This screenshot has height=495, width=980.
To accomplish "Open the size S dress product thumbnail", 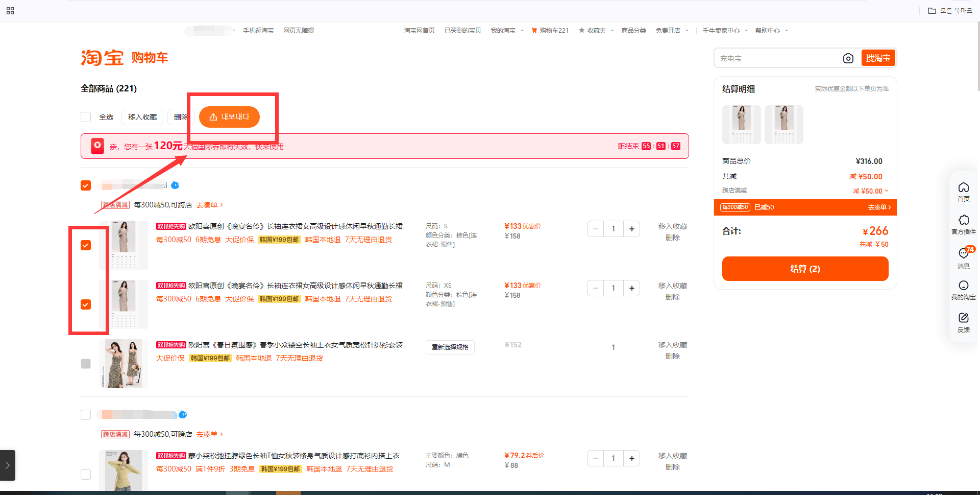I will tap(124, 245).
